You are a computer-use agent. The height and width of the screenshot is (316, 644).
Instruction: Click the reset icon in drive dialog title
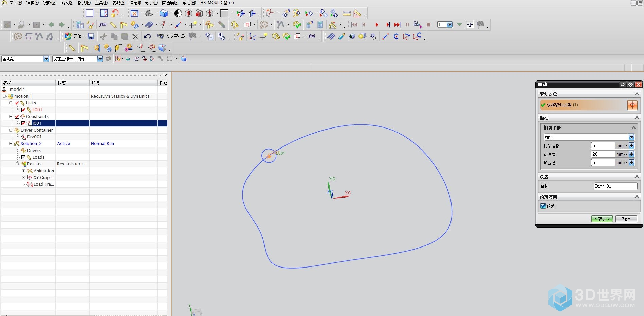click(623, 85)
